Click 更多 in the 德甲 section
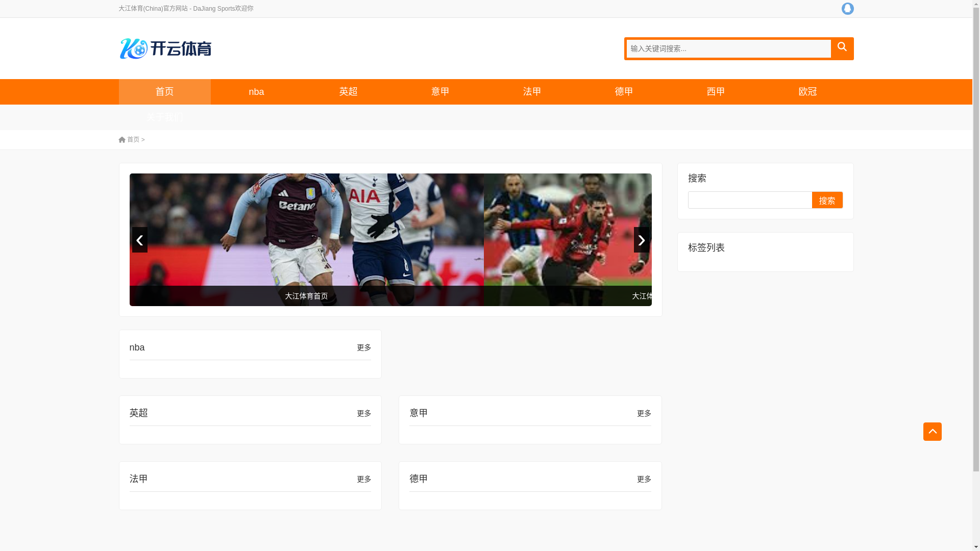The image size is (980, 551). tap(644, 479)
